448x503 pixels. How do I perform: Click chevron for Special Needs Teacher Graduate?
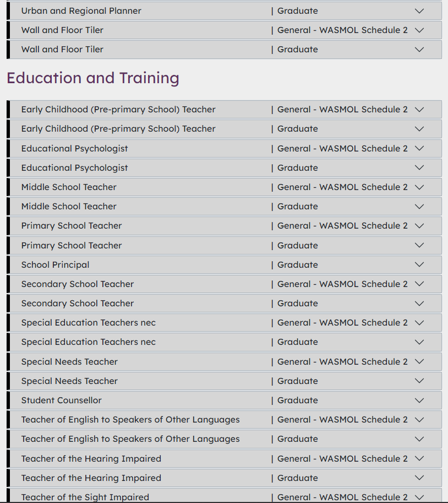pos(419,381)
